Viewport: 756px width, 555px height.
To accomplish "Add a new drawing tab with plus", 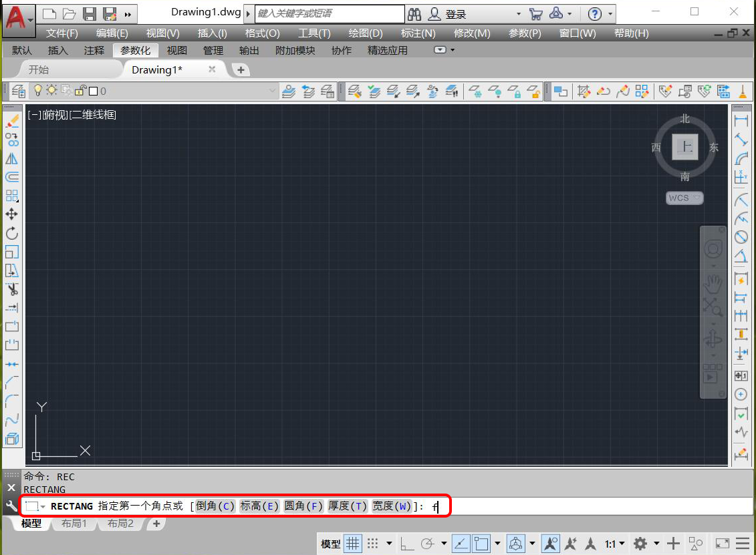I will click(241, 70).
